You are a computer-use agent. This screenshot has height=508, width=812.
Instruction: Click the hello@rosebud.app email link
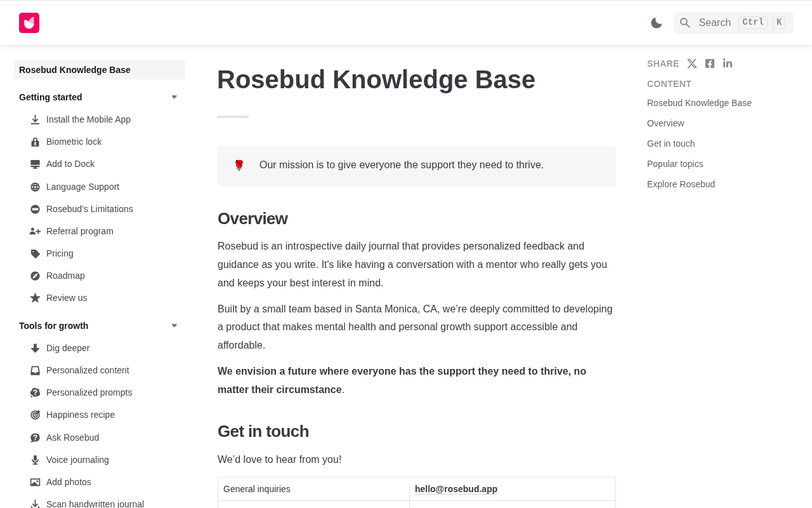pos(456,489)
